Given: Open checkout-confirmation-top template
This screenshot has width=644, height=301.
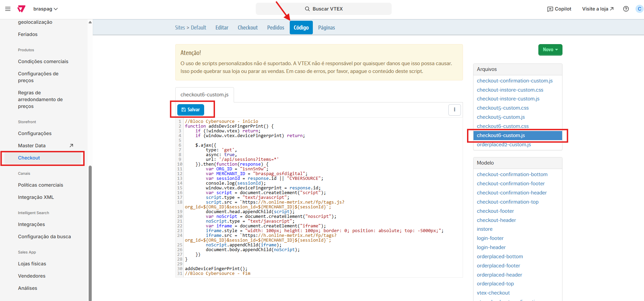Looking at the screenshot, I should [507, 202].
